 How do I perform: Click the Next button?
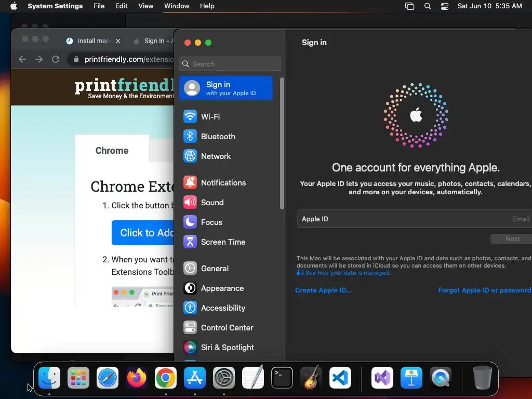tap(512, 239)
